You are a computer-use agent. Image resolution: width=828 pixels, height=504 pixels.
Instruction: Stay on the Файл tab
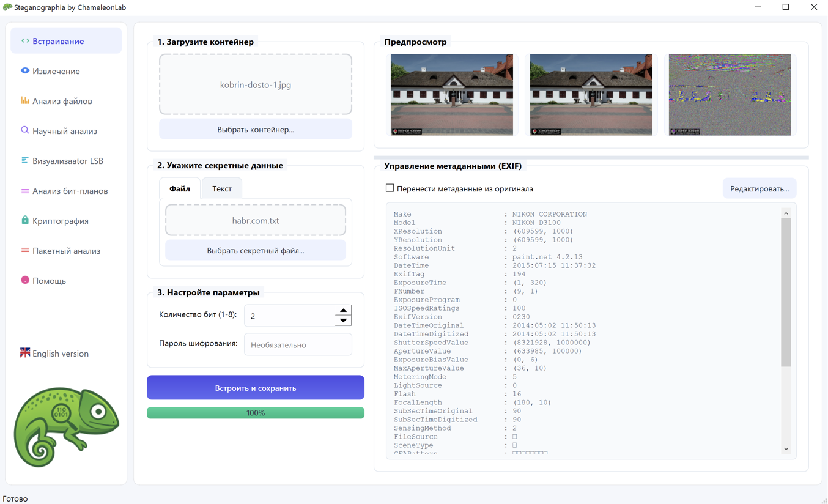click(179, 188)
